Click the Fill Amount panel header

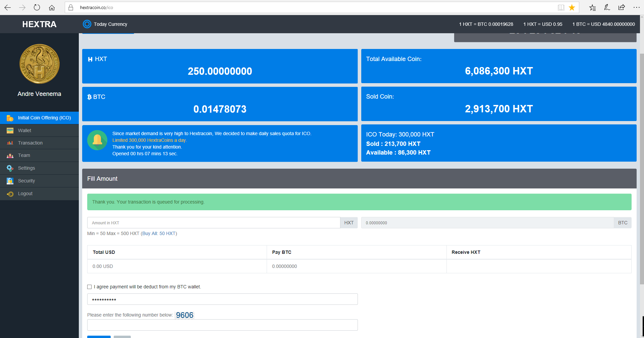click(x=359, y=179)
